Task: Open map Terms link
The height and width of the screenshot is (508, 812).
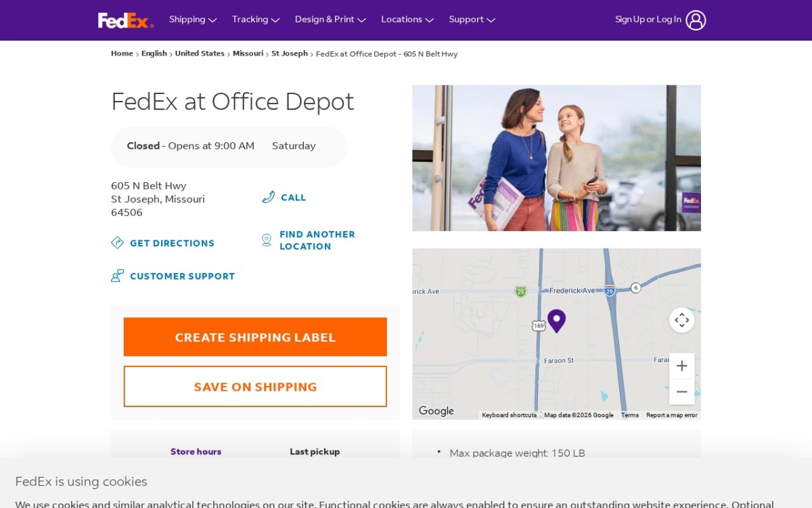Action: pos(629,415)
